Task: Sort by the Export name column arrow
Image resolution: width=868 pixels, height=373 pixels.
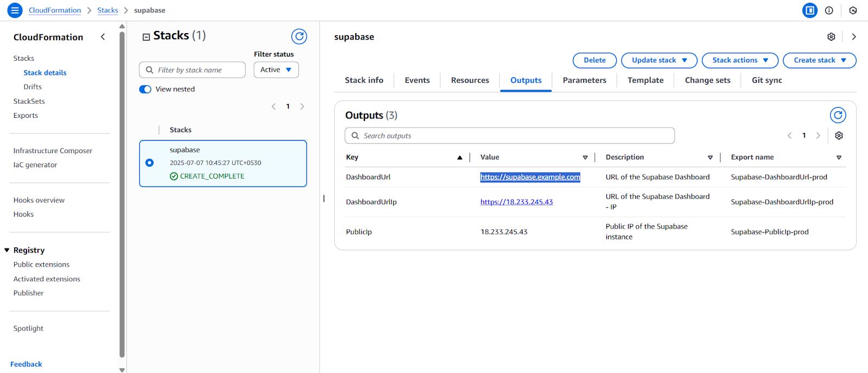Action: (839, 157)
